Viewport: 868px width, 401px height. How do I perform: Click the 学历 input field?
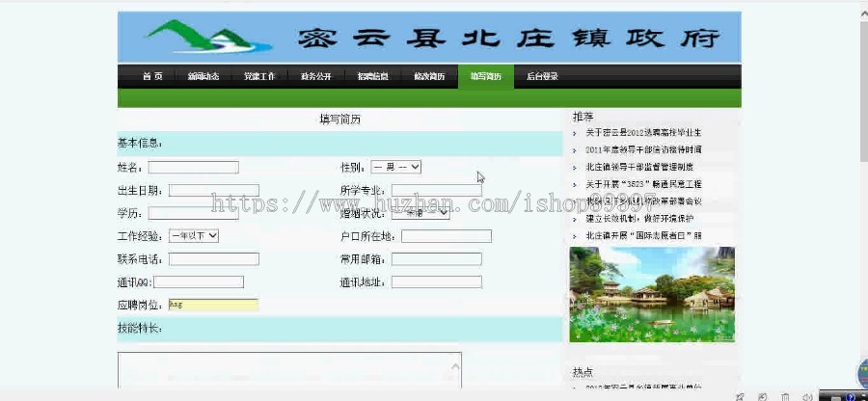193,213
